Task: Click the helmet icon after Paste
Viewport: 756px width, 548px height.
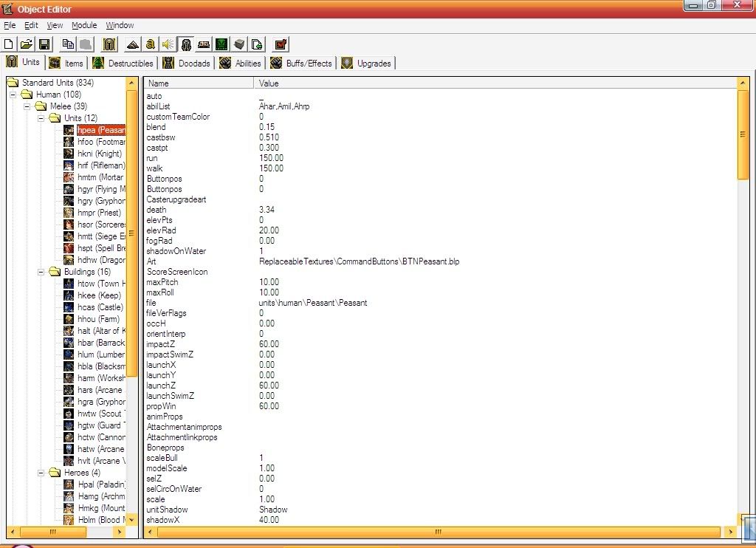Action: click(109, 44)
